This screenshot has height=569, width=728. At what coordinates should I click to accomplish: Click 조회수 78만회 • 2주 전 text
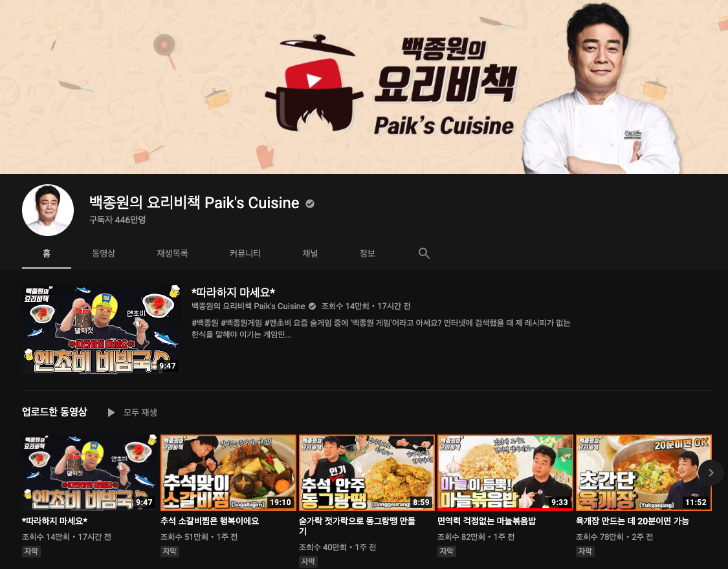614,537
